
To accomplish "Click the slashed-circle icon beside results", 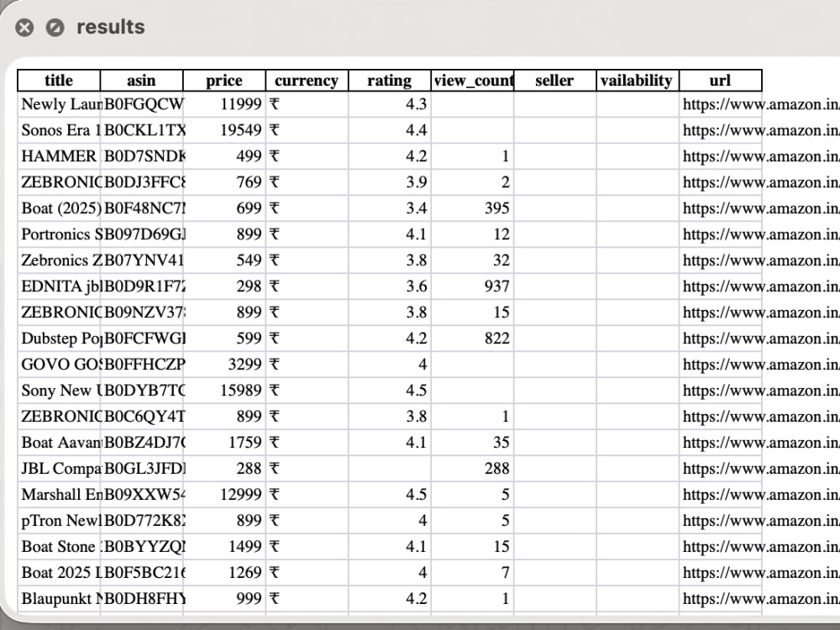I will point(55,28).
